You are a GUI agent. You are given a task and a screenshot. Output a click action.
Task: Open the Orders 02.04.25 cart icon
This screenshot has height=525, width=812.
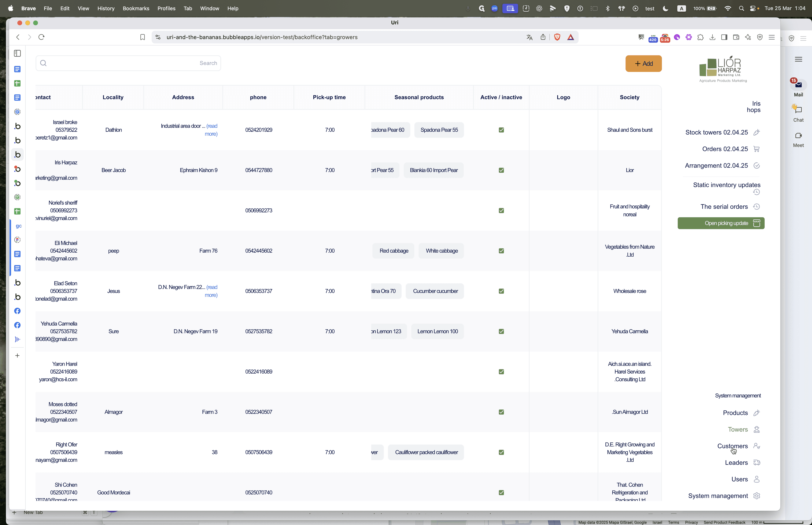pos(756,149)
